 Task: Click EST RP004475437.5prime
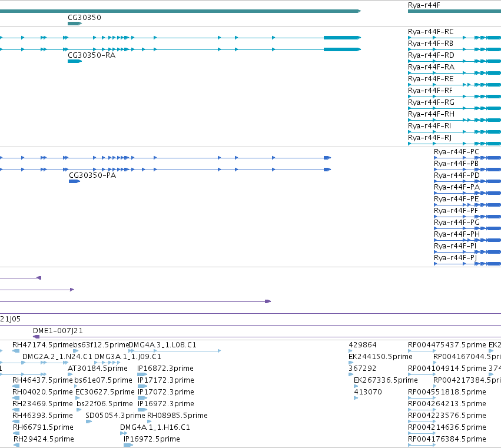coord(447,345)
